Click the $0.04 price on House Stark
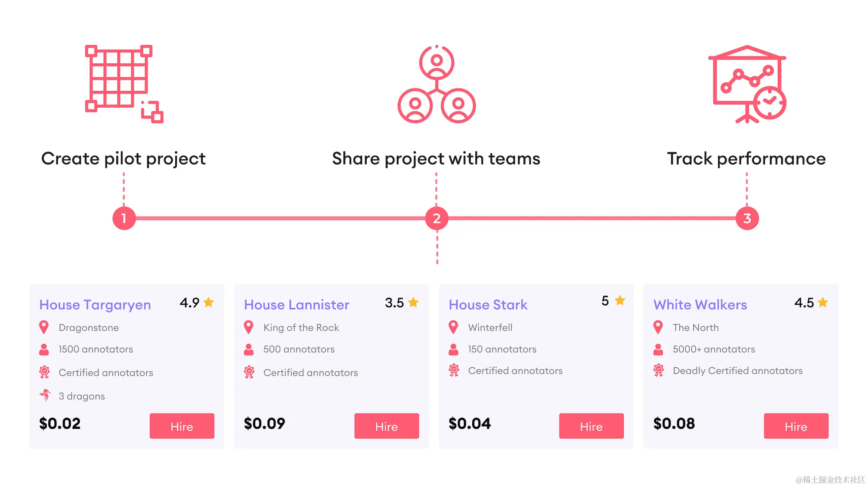The image size is (868, 487). [x=470, y=424]
